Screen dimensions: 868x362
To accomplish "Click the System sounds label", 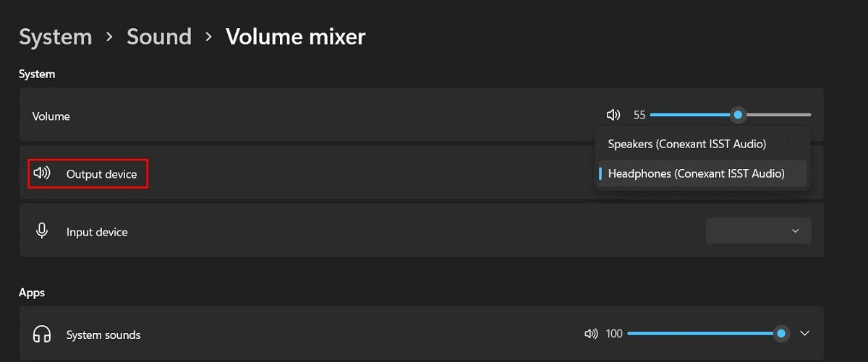I will pyautogui.click(x=103, y=335).
